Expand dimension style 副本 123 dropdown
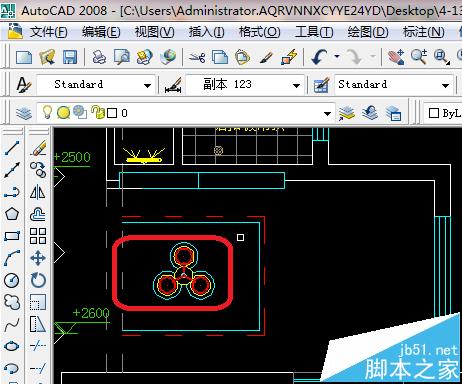462x384 pixels. click(x=296, y=85)
